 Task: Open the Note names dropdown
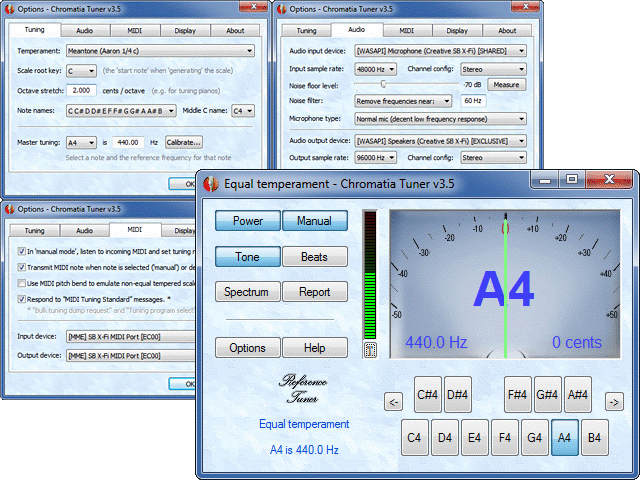[121, 111]
